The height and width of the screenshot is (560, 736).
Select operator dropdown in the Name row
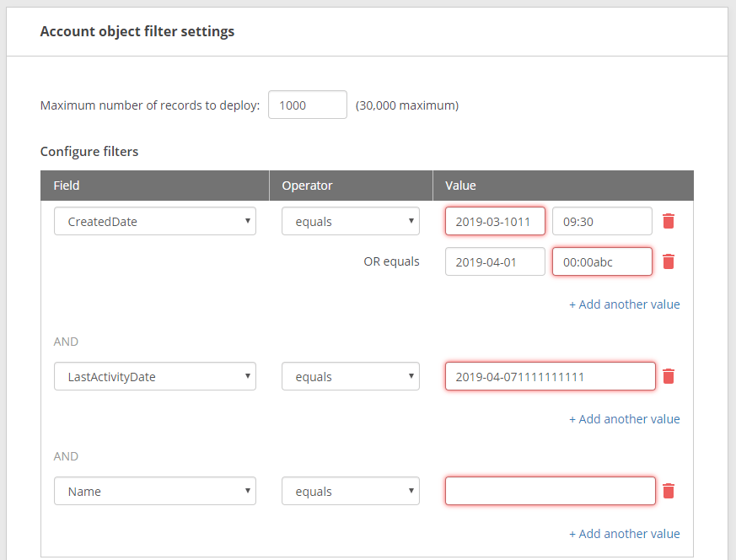click(x=350, y=492)
